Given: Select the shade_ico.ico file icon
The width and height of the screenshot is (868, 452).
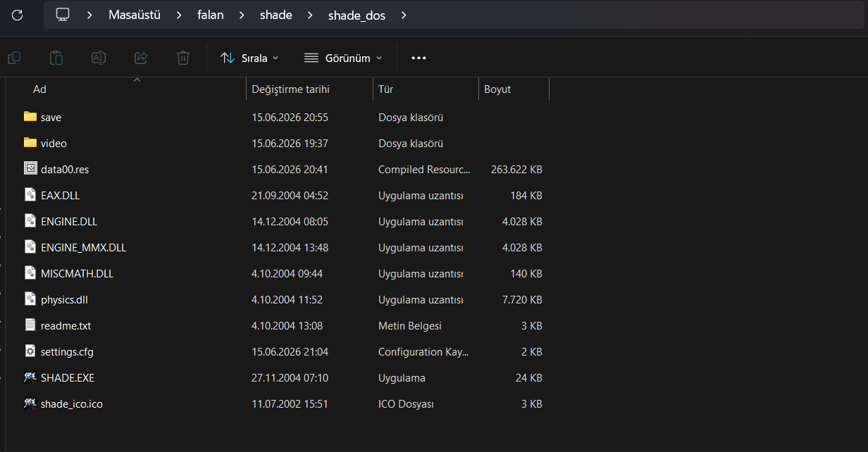Looking at the screenshot, I should [30, 403].
